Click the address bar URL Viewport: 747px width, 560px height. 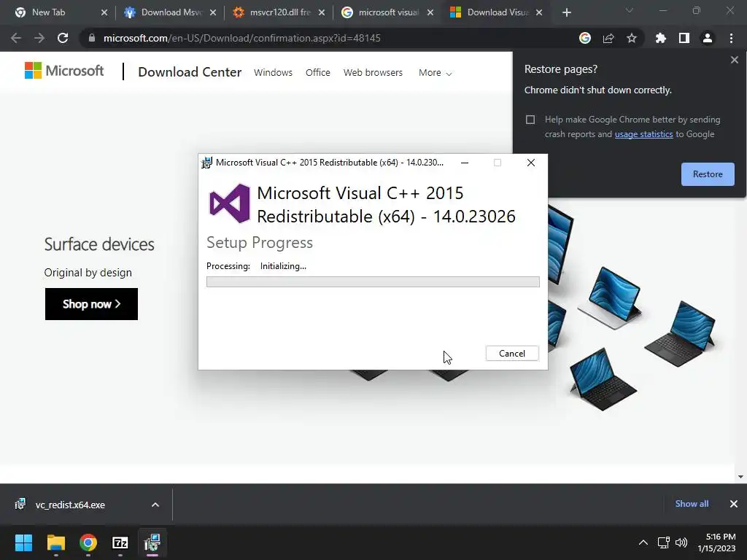coord(242,38)
